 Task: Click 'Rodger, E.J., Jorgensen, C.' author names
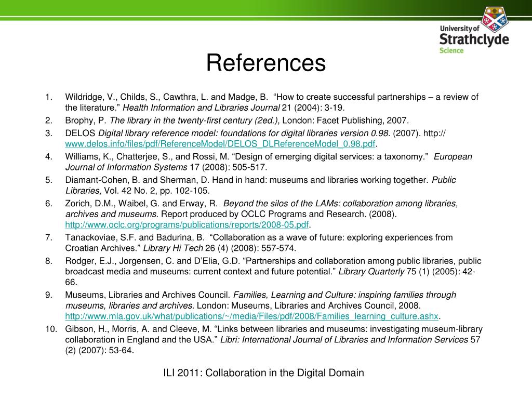pyautogui.click(x=119, y=261)
